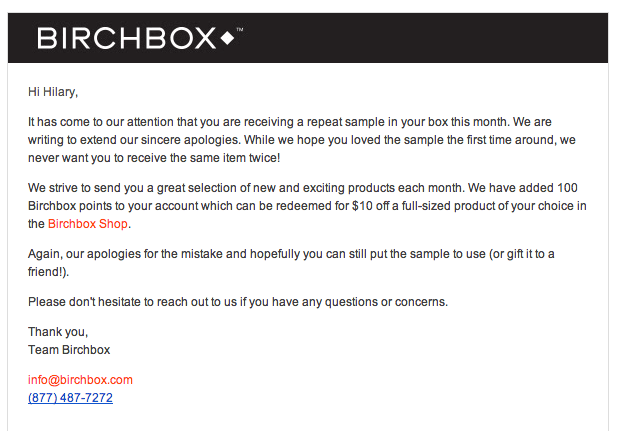Click the line starting "writing to extend our sincere"
The image size is (619, 431).
point(302,140)
